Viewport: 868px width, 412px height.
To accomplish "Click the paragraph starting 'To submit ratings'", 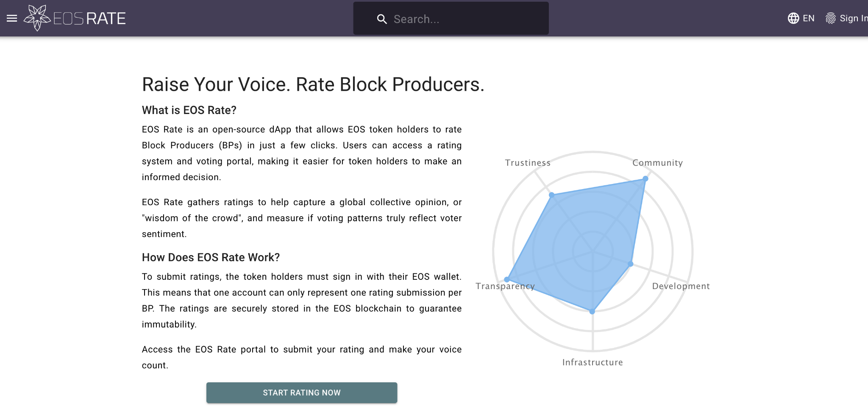I will point(302,301).
